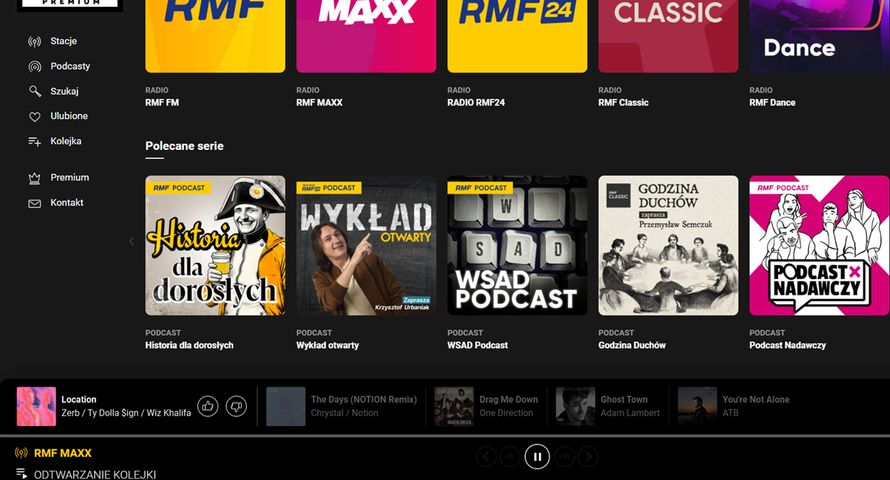Click the ATB album cover
Screen dimensions: 890x480
pyautogui.click(x=698, y=406)
